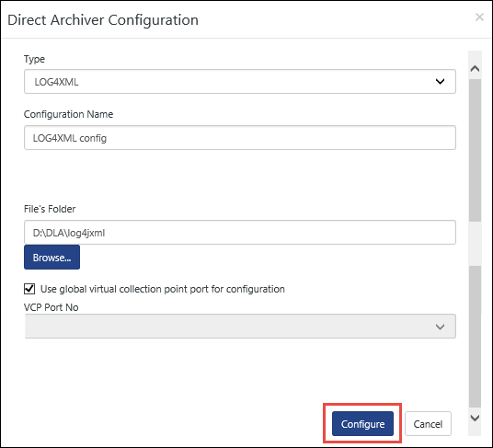Click the chevron in VCP Port No field

pos(440,327)
